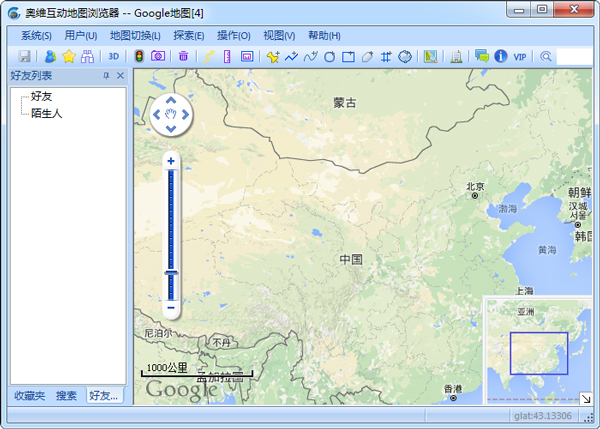Open favorites star icon
This screenshot has width=600, height=429.
[69, 57]
